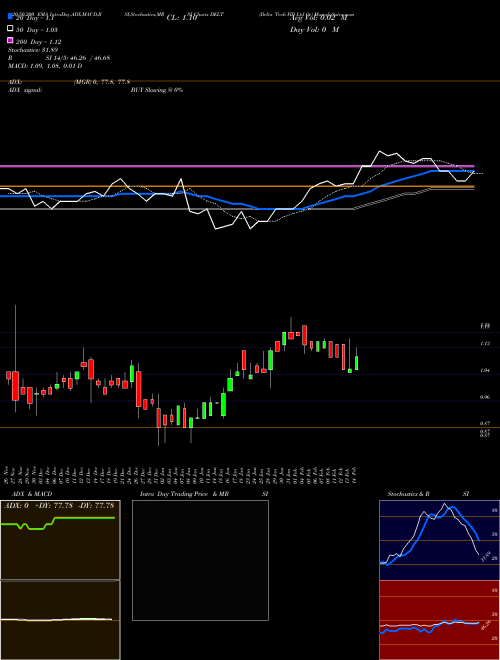Click the 'Intra Day Trading Price & MR' title
The width and height of the screenshot is (500, 660).
[184, 494]
